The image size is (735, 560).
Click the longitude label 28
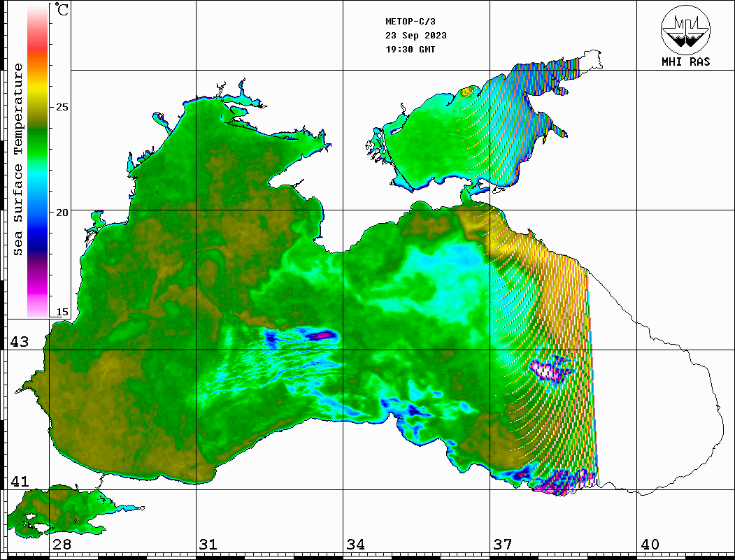[x=62, y=545]
